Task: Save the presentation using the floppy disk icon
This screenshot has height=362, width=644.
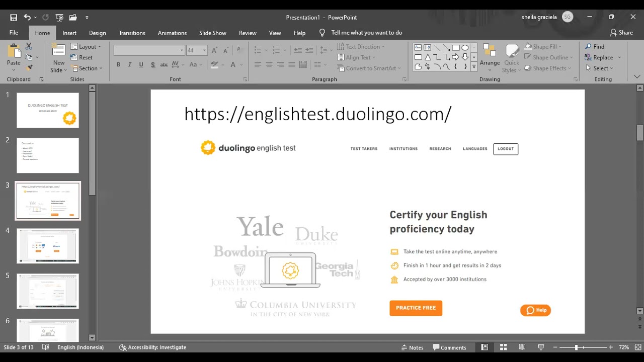Action: (x=14, y=17)
